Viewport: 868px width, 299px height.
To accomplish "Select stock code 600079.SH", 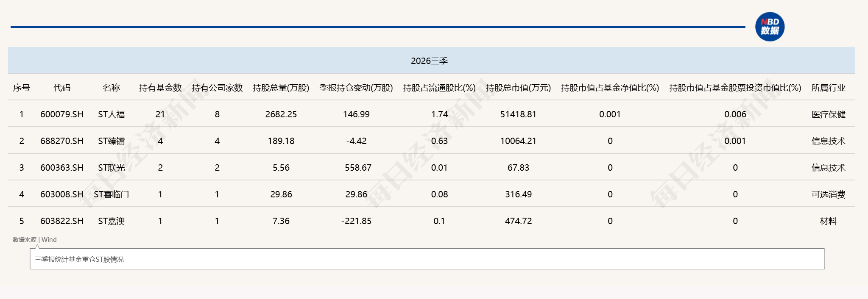I will [62, 114].
